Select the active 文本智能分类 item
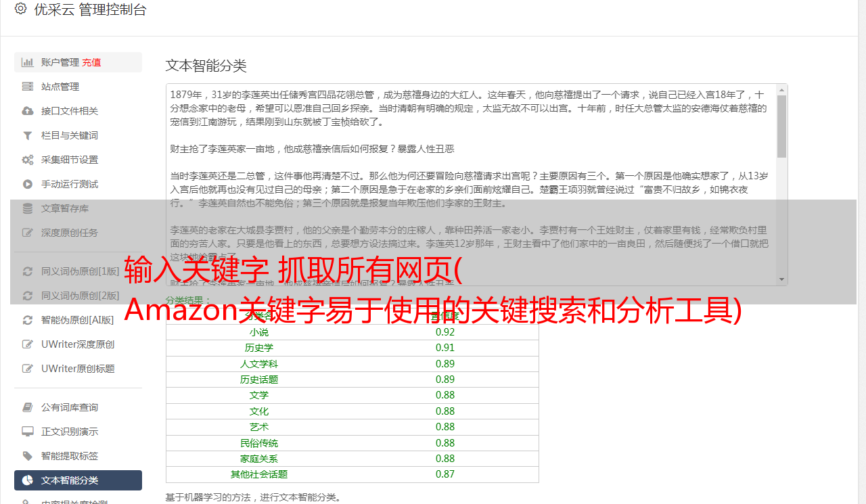 78,480
